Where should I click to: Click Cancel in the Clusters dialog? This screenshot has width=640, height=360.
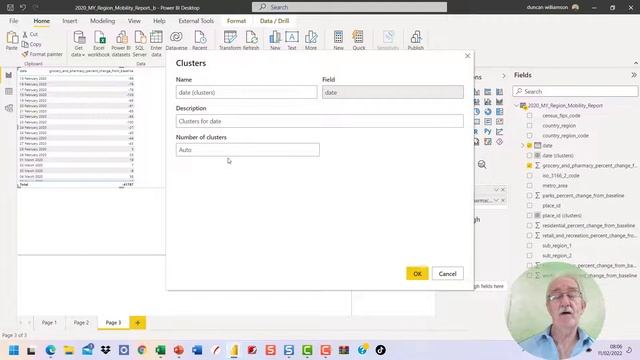point(447,273)
